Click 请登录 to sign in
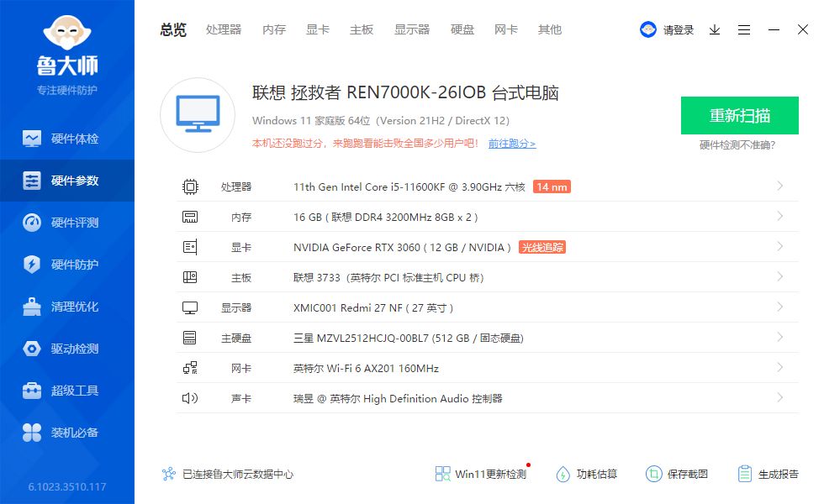This screenshot has height=504, width=824. [x=679, y=29]
